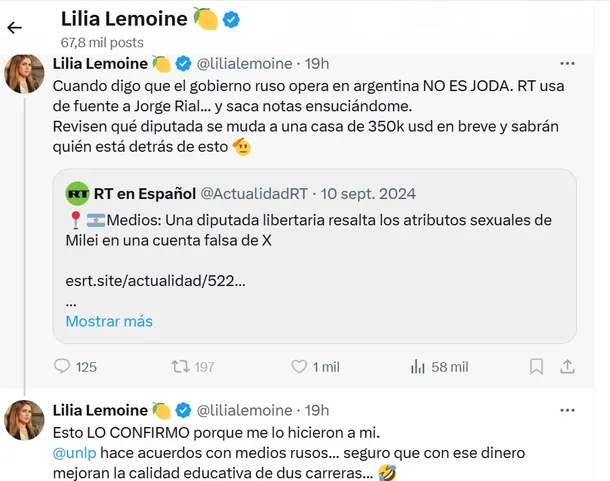610x481 pixels.
Task: Open more options on second tweet
Action: 568,410
